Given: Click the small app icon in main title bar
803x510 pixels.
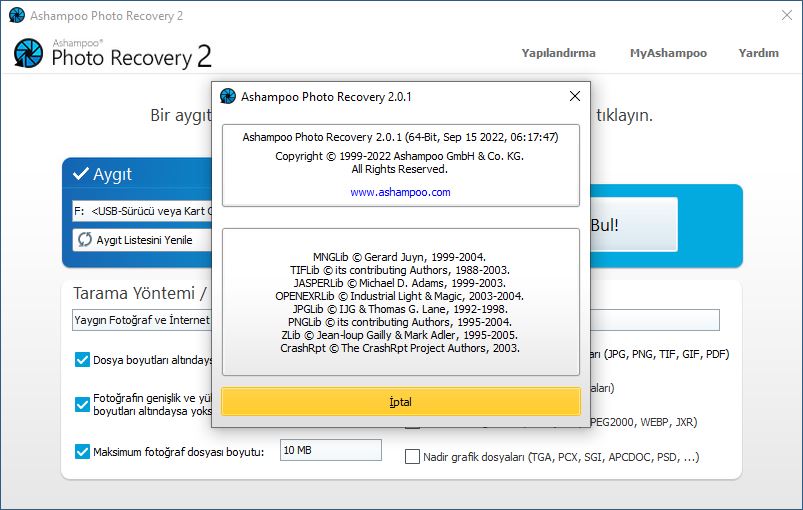Looking at the screenshot, I should 16,15.
